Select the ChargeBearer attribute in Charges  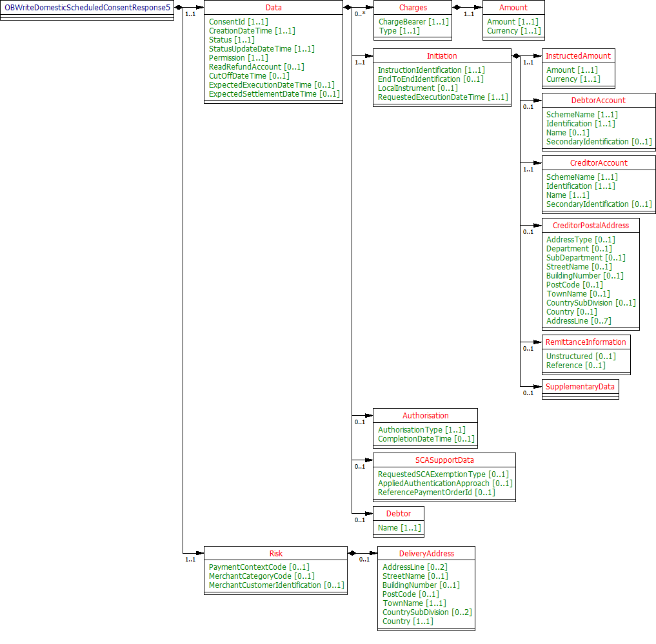(x=413, y=22)
